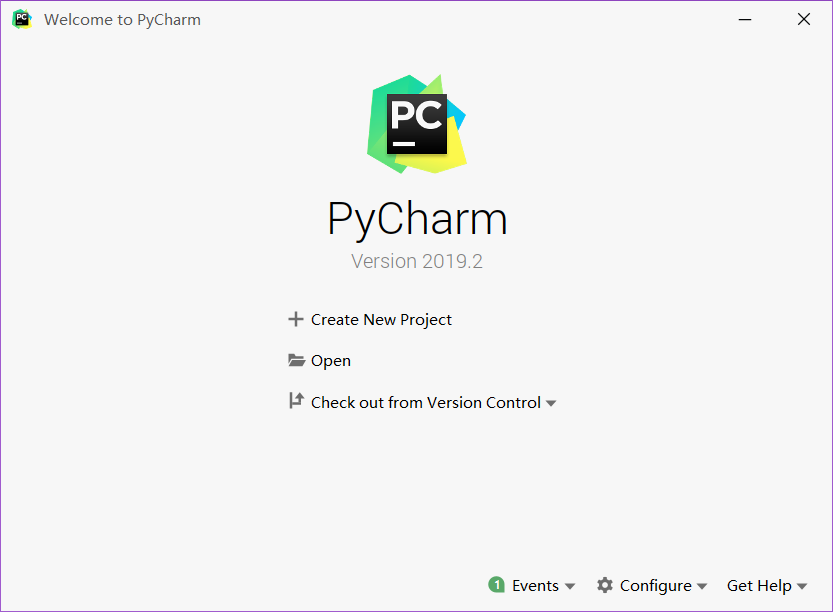Click the small PyCharm icon in title bar
The height and width of the screenshot is (612, 833).
(x=22, y=19)
